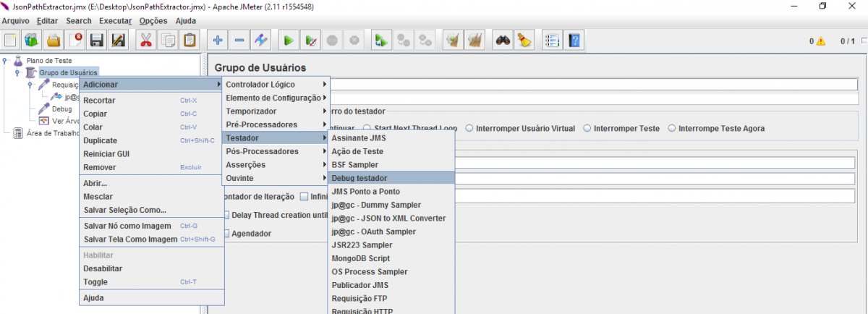Screen dimensions: 868x314
Task: Start the test with green play icon
Action: [x=289, y=41]
